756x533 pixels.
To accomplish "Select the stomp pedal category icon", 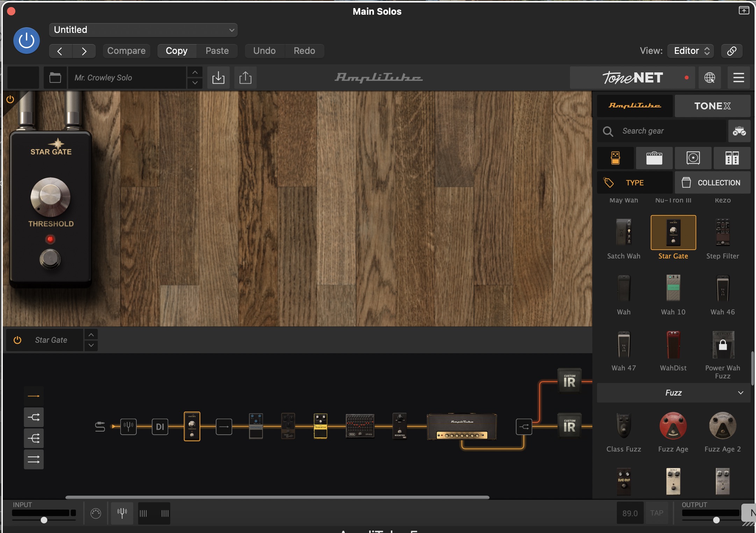I will [x=615, y=158].
